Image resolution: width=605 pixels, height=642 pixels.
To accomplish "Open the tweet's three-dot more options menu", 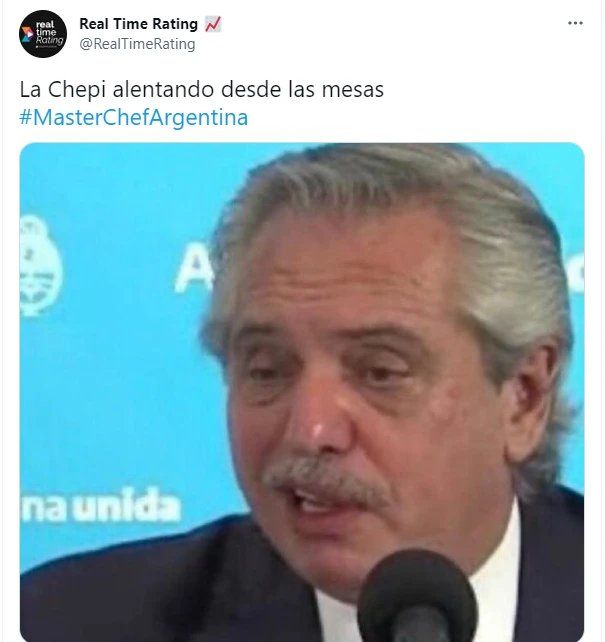I will (x=575, y=23).
